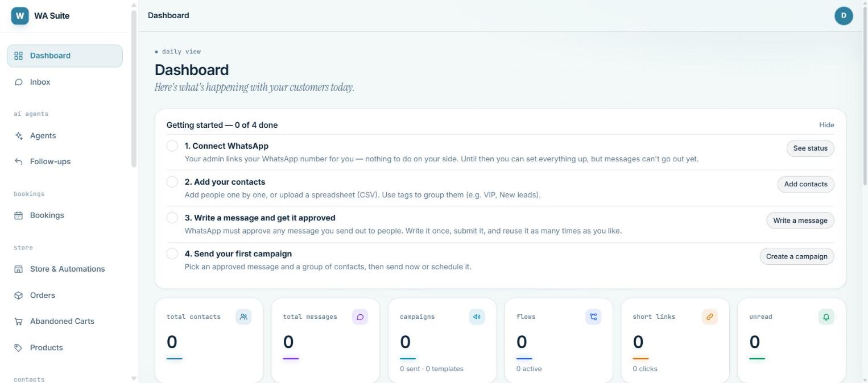
Task: Click the unread bell icon
Action: pos(826,317)
